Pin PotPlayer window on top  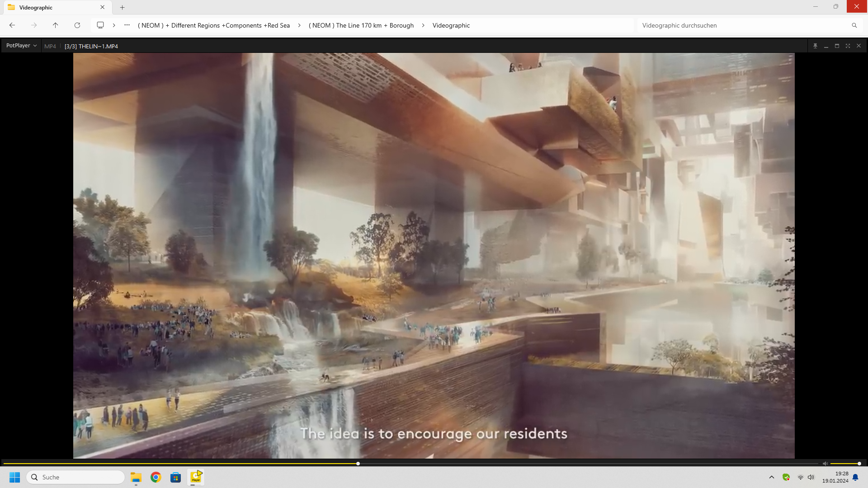coord(815,46)
